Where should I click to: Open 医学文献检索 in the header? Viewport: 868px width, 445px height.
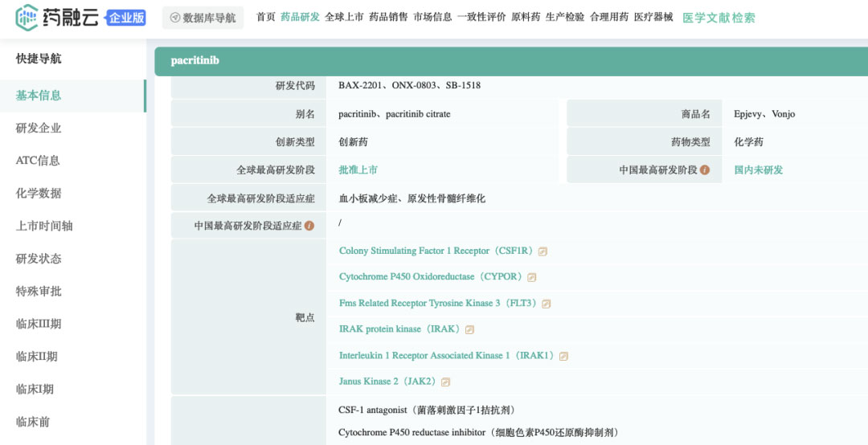719,18
